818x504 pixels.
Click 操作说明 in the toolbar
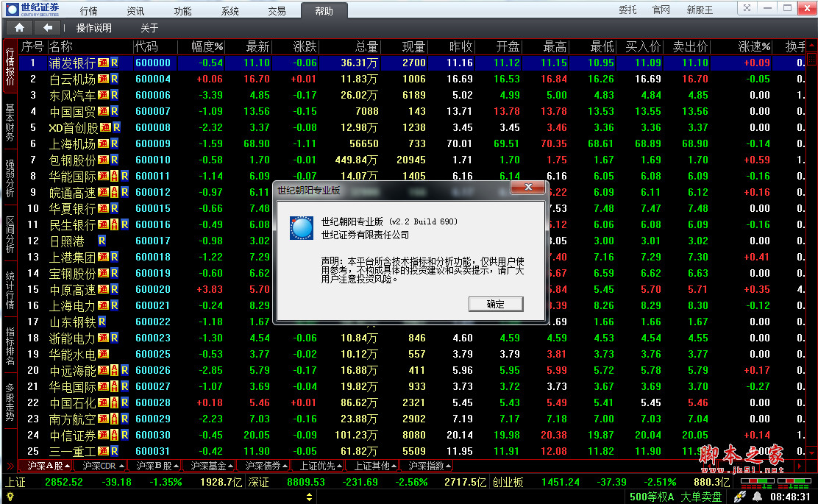coord(94,28)
